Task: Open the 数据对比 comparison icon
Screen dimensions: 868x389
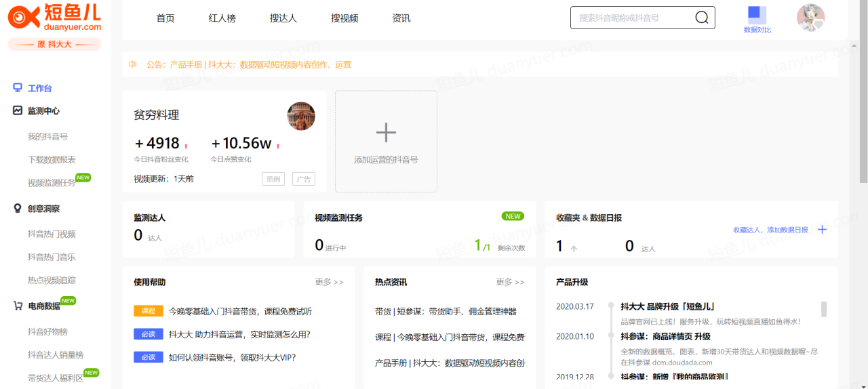Action: click(x=757, y=16)
